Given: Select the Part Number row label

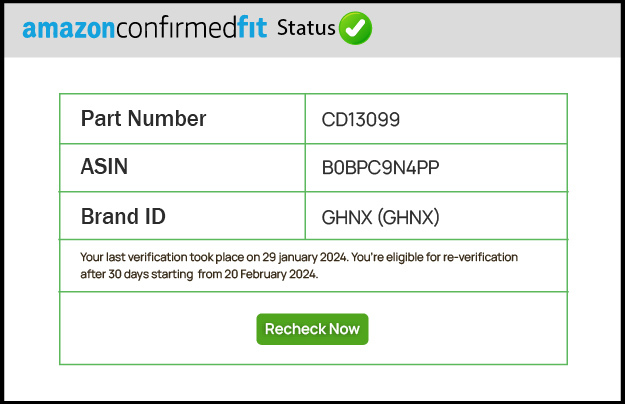Looking at the screenshot, I should point(143,119).
